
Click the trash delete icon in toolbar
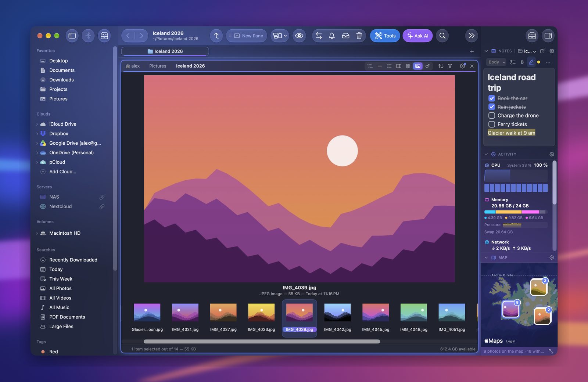(359, 36)
